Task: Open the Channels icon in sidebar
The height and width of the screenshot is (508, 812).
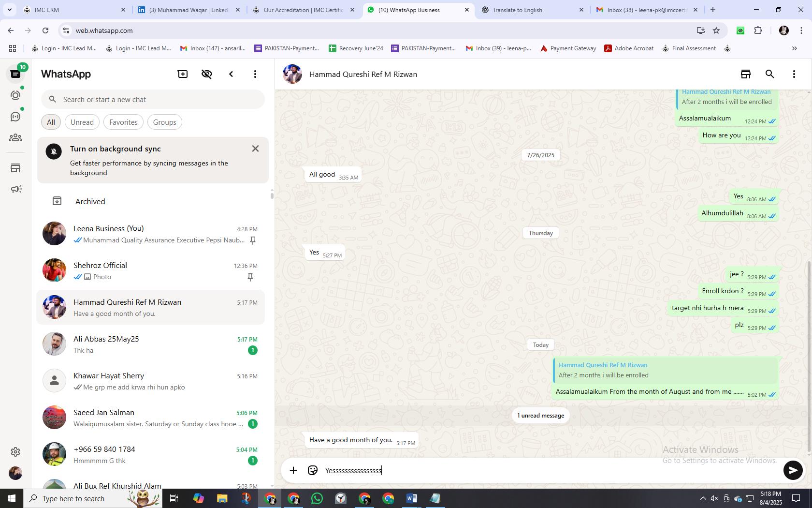Action: coord(15,117)
